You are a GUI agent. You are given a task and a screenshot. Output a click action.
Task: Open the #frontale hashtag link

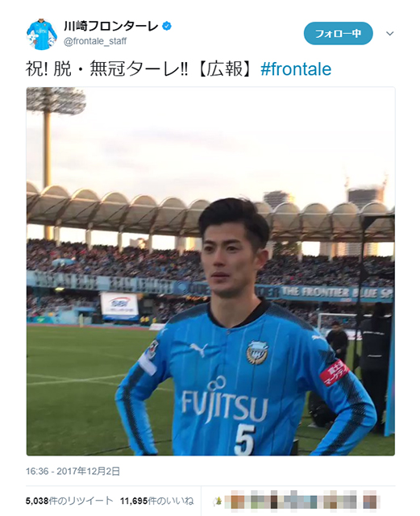coord(296,69)
